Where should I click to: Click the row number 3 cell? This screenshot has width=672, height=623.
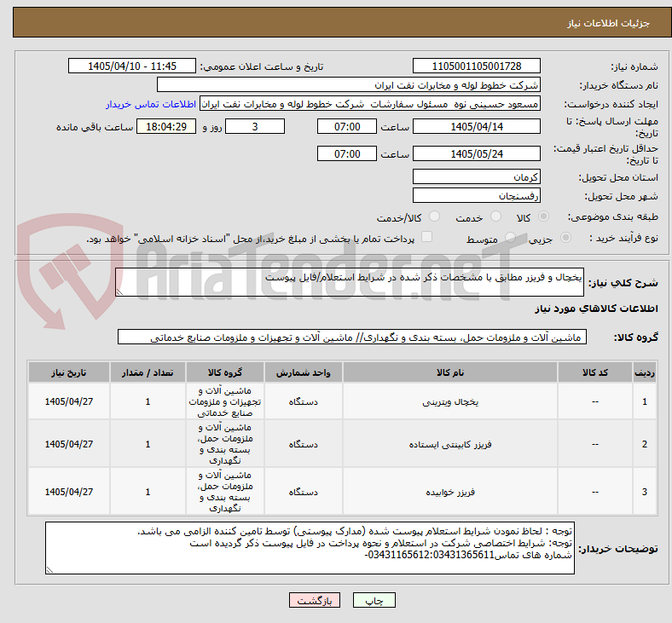point(645,492)
